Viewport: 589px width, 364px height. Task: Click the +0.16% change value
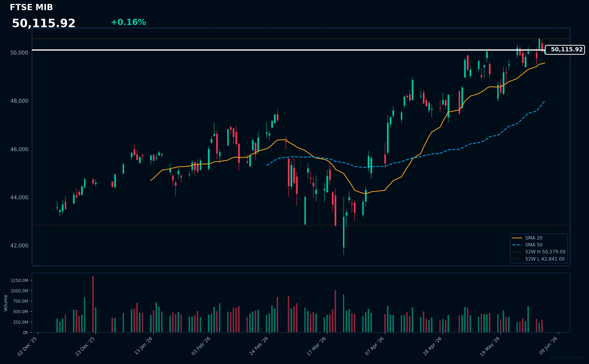pyautogui.click(x=128, y=22)
